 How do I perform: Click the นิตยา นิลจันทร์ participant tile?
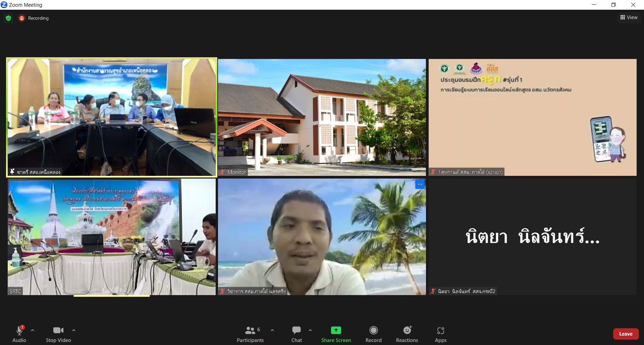pyautogui.click(x=532, y=236)
